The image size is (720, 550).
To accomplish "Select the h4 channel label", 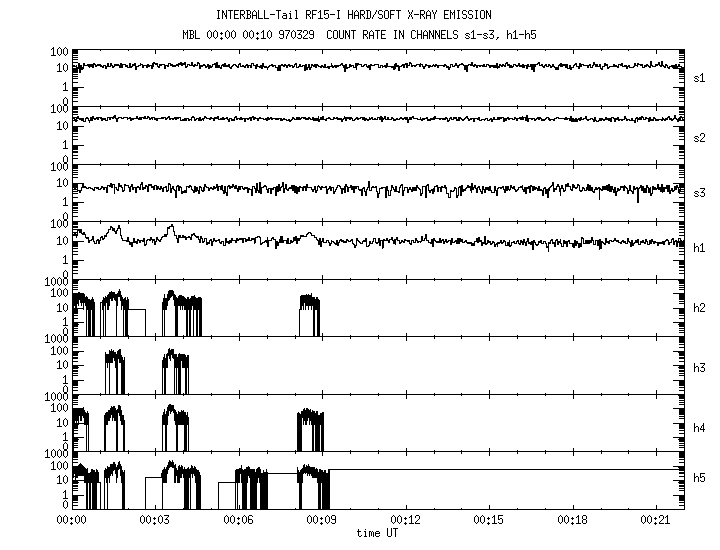I will 699,427.
